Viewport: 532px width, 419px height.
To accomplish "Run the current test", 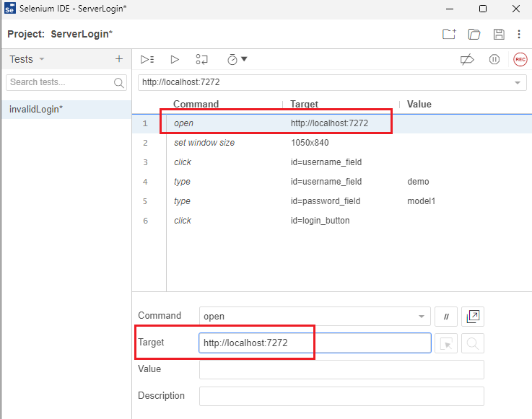I will [175, 60].
